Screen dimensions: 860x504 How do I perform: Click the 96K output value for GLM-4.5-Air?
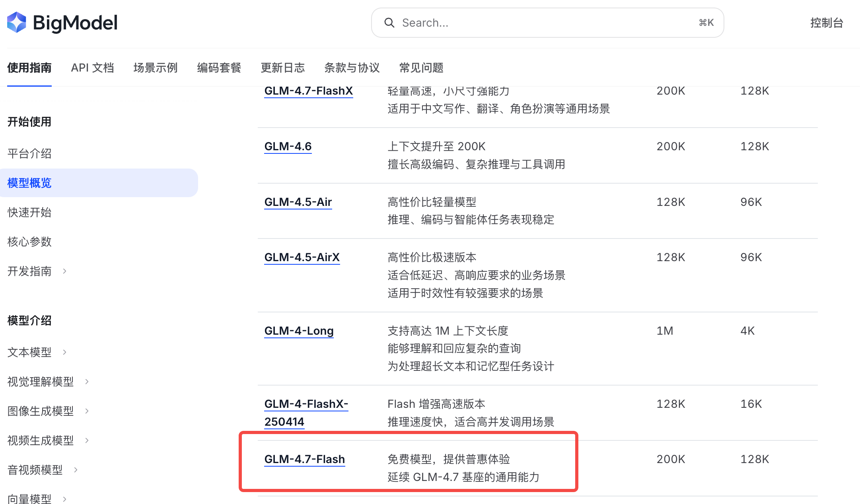point(751,202)
